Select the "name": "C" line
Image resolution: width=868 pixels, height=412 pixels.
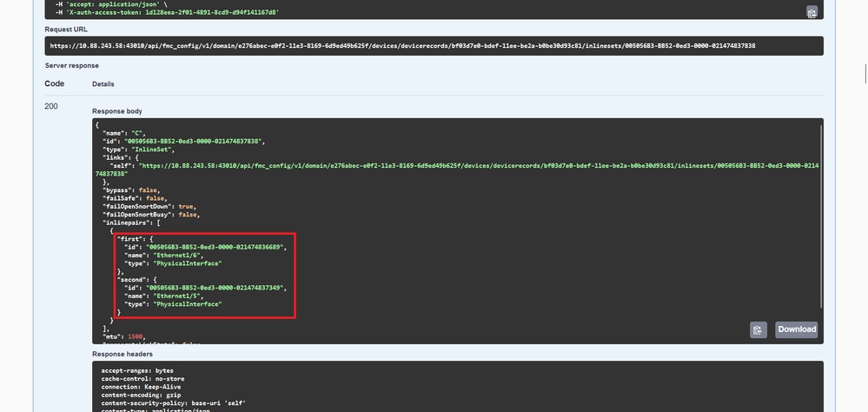124,134
